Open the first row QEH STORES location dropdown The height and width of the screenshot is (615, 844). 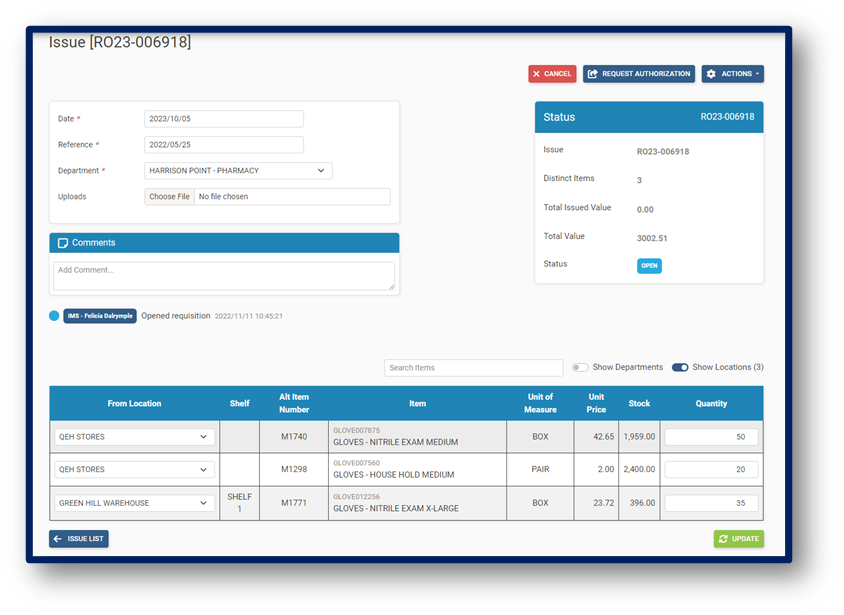(x=134, y=437)
